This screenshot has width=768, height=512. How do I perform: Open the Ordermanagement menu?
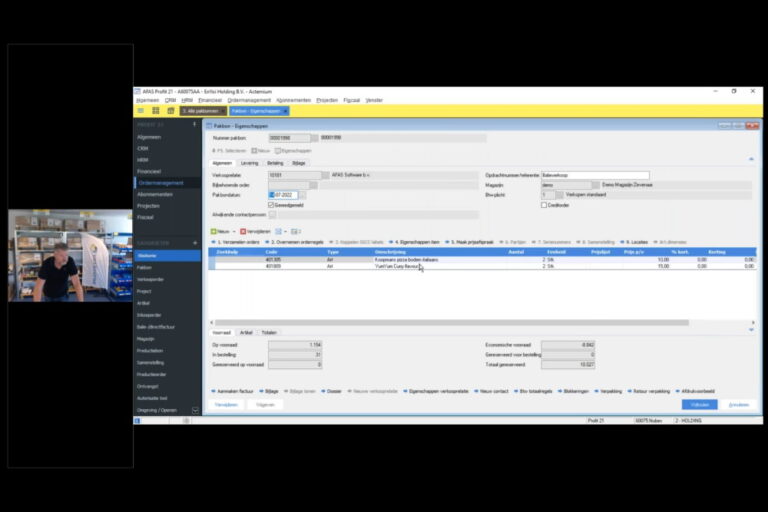click(249, 100)
